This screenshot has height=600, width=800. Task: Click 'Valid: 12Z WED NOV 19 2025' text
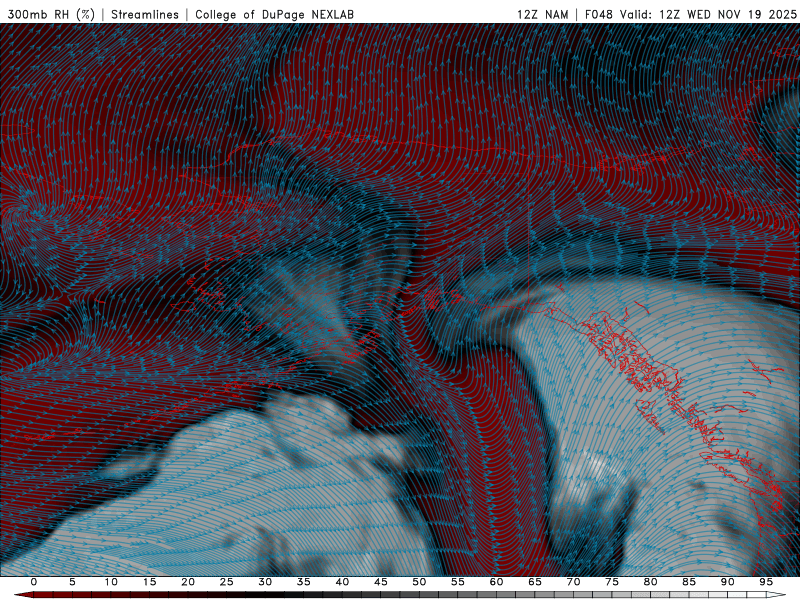click(708, 15)
